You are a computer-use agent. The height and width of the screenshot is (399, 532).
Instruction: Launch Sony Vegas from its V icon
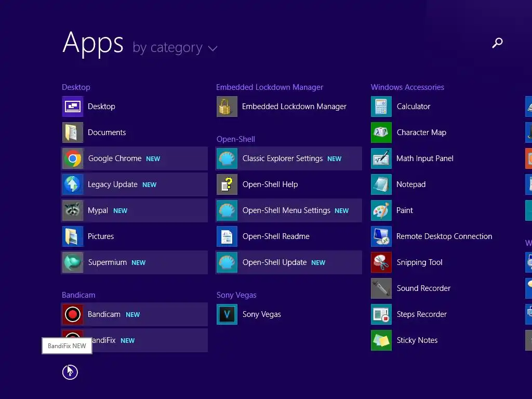(x=227, y=314)
